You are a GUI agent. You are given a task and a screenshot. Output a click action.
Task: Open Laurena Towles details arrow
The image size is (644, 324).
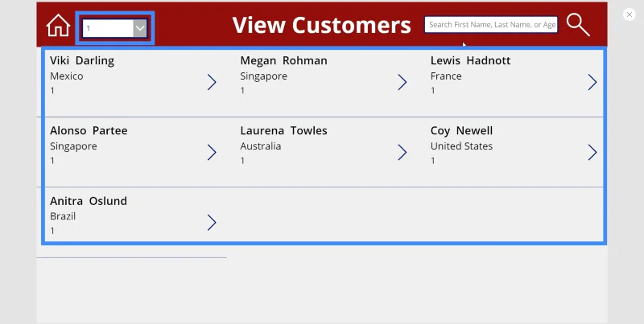402,152
